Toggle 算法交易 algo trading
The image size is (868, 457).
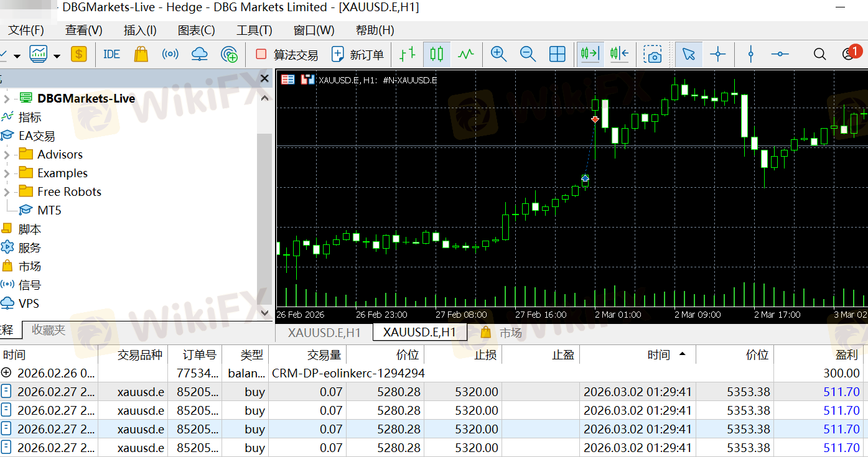(287, 55)
